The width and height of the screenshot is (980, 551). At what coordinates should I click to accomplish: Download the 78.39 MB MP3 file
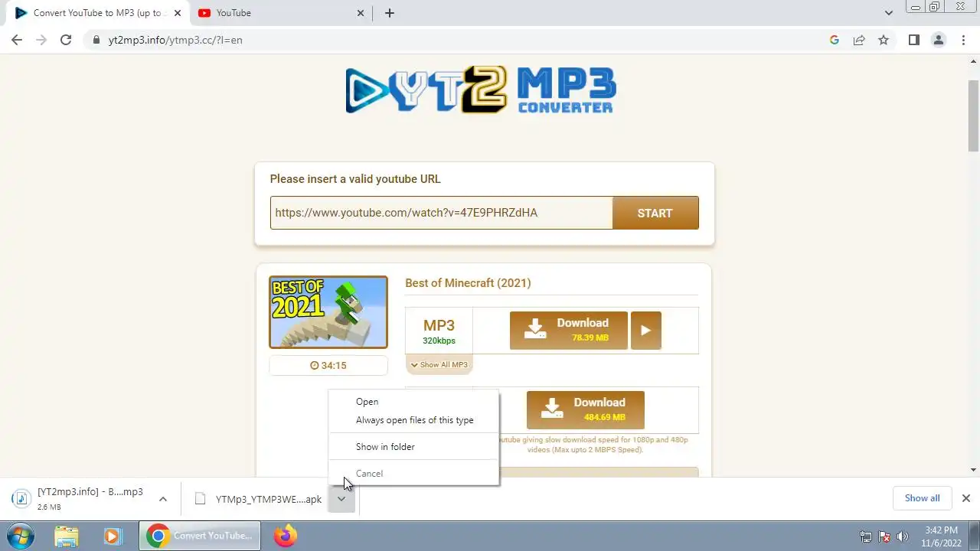click(x=569, y=331)
